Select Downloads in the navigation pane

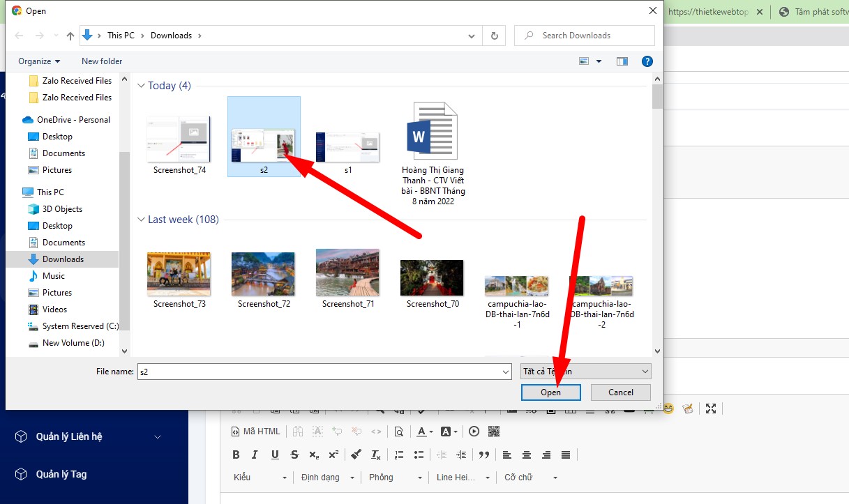63,259
